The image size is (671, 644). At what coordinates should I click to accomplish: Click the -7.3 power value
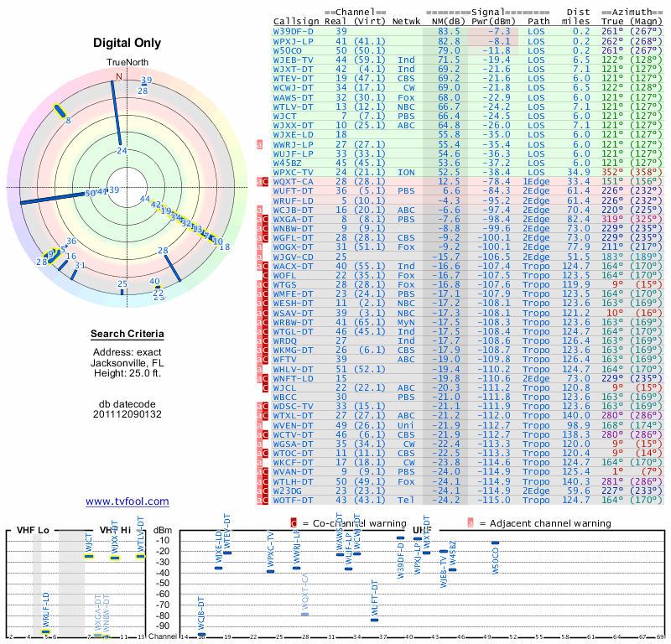coord(499,32)
